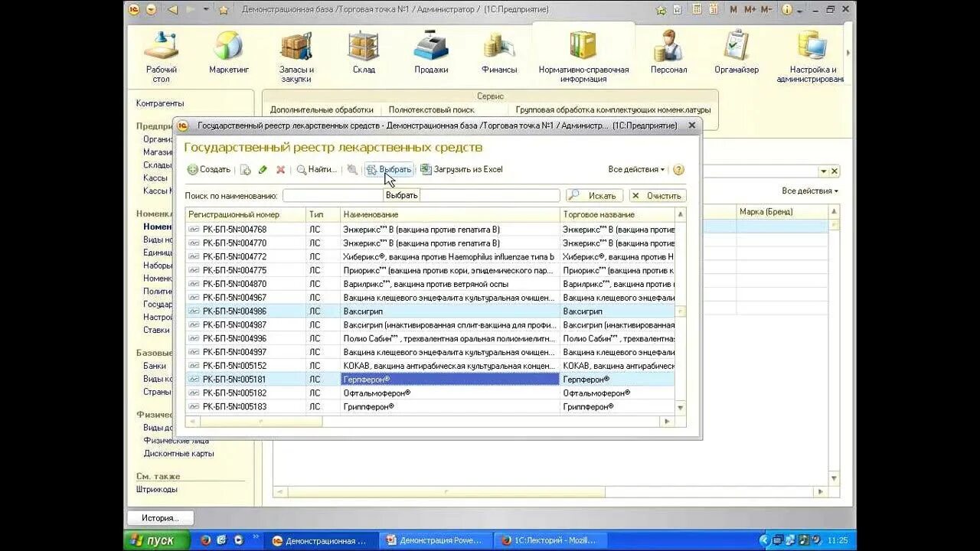Viewport: 980px width, 551px height.
Task: Open Полнотекстовый поиск in the Сервис panel
Action: (x=431, y=110)
